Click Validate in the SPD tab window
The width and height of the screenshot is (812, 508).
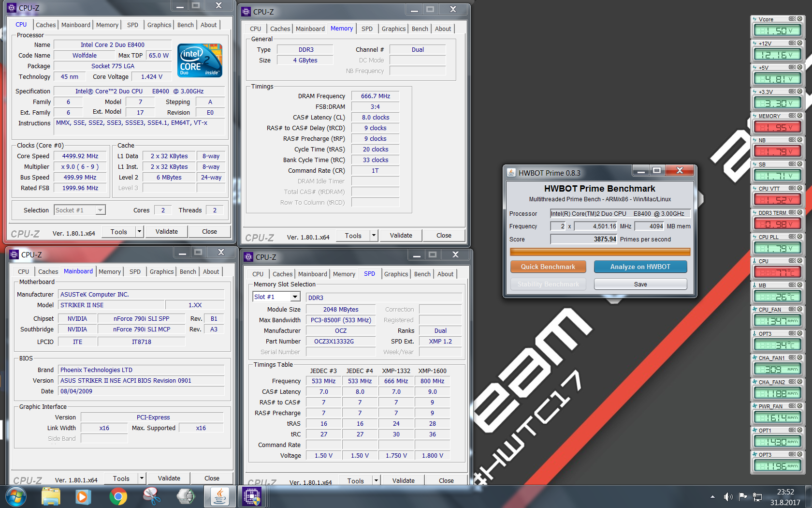[x=403, y=481]
